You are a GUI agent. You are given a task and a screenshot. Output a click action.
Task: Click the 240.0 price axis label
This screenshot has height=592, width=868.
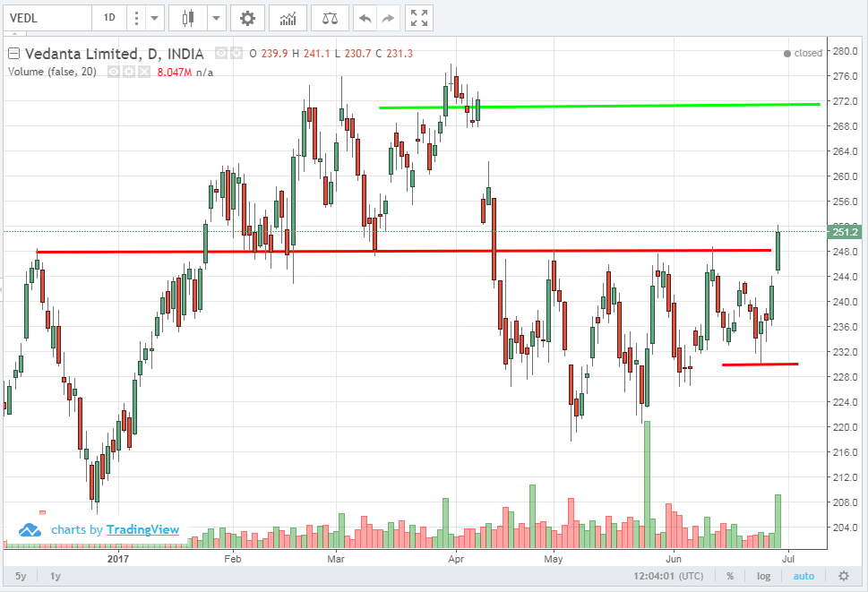tap(845, 302)
